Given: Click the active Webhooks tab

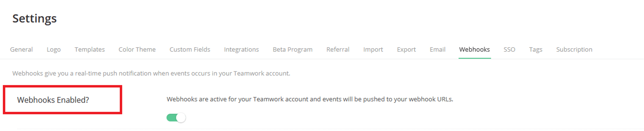Looking at the screenshot, I should pos(474,49).
